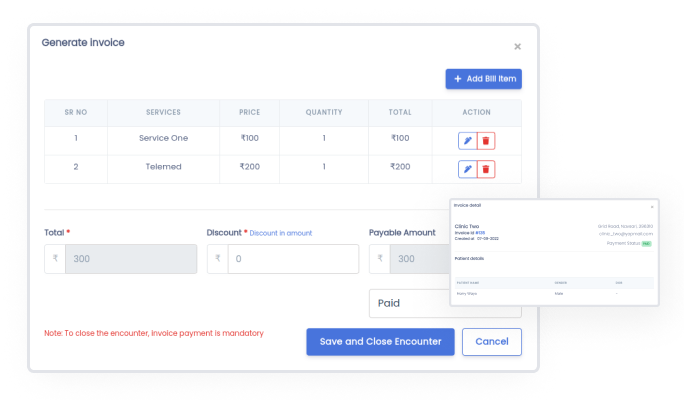Click the Discount amount input field
The height and width of the screenshot is (400, 684).
(x=292, y=259)
